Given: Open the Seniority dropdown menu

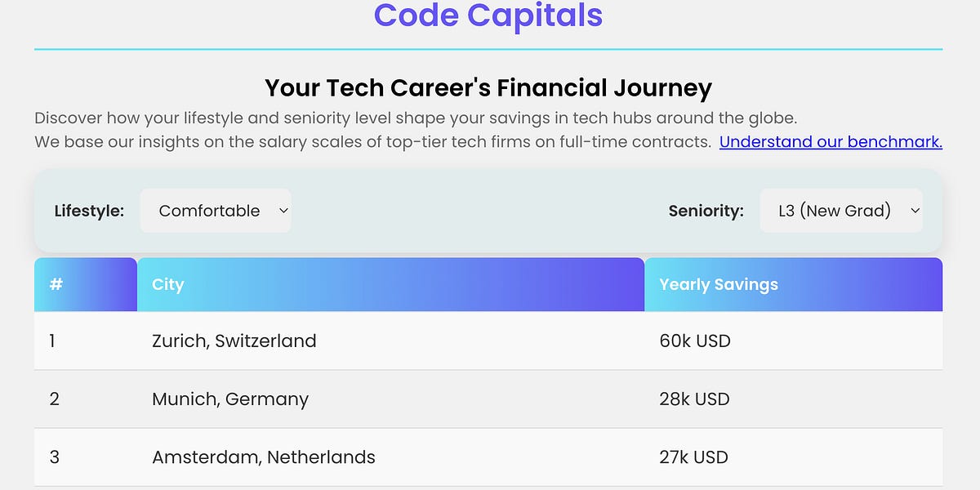Looking at the screenshot, I should click(841, 210).
